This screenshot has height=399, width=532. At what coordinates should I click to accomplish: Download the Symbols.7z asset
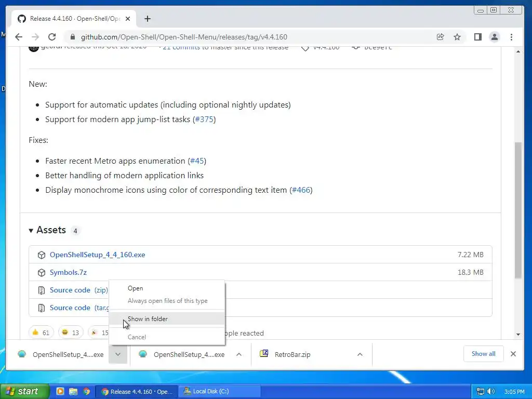[68, 272]
